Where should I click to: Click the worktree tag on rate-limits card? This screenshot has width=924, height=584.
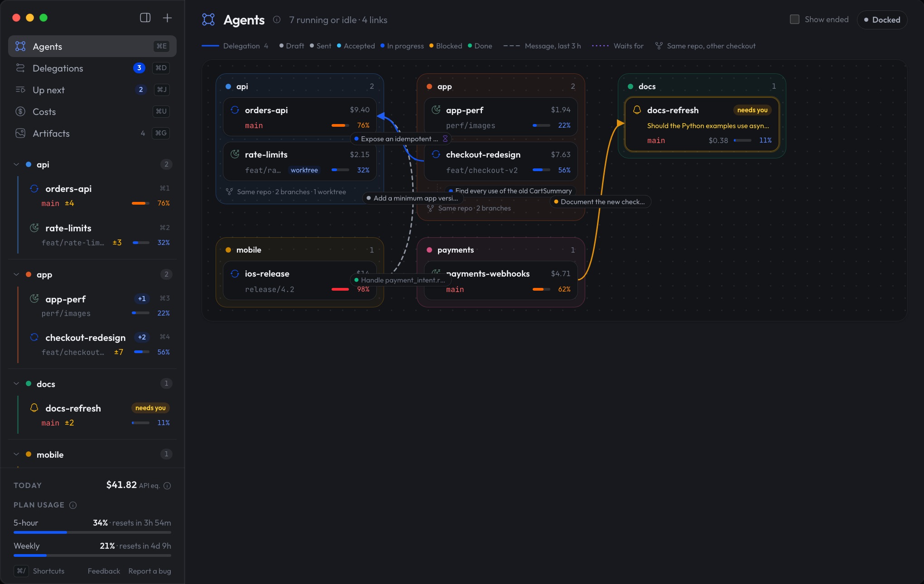click(x=304, y=170)
